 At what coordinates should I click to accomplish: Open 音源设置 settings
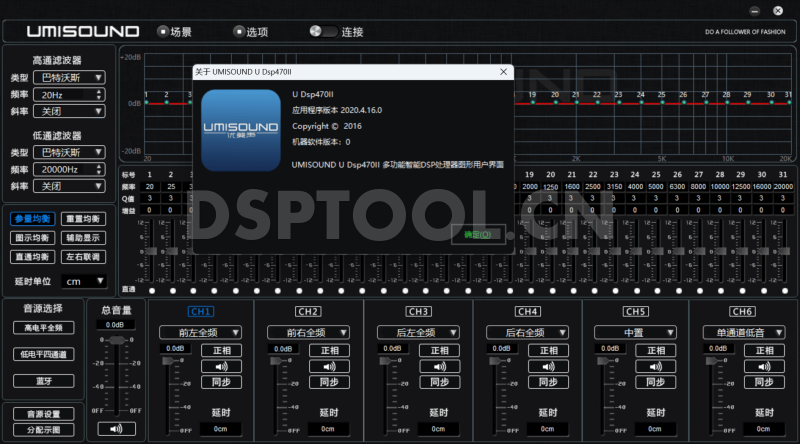tap(44, 414)
